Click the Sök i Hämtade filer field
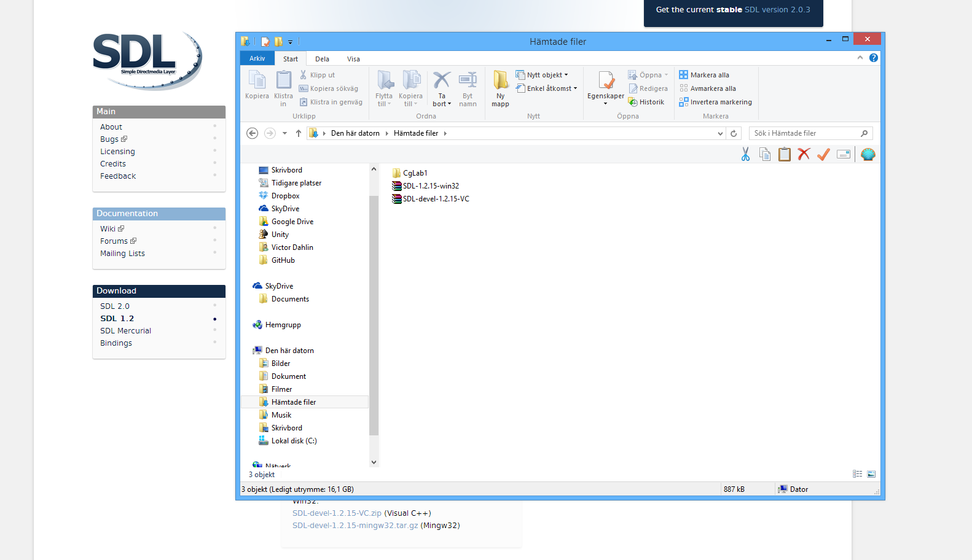The height and width of the screenshot is (560, 972). click(x=810, y=133)
